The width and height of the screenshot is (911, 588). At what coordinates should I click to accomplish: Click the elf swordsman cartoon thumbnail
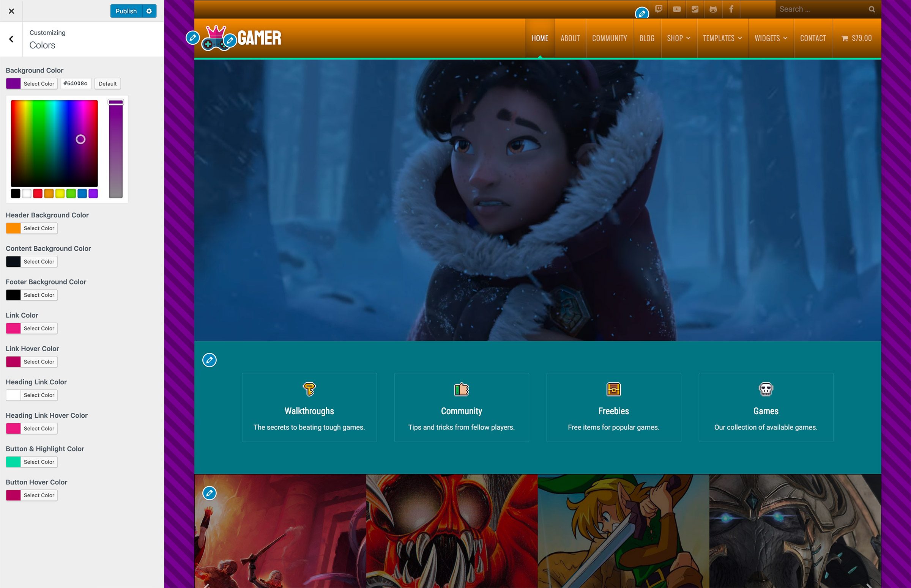point(623,531)
